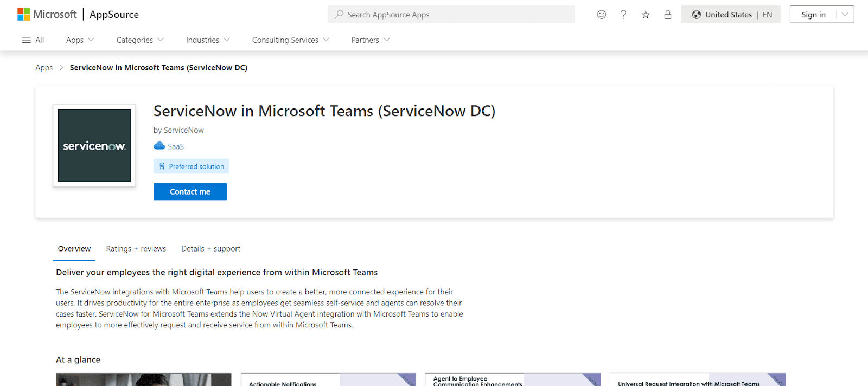Open the help question mark icon
Screen dimensions: 868x386
point(623,15)
